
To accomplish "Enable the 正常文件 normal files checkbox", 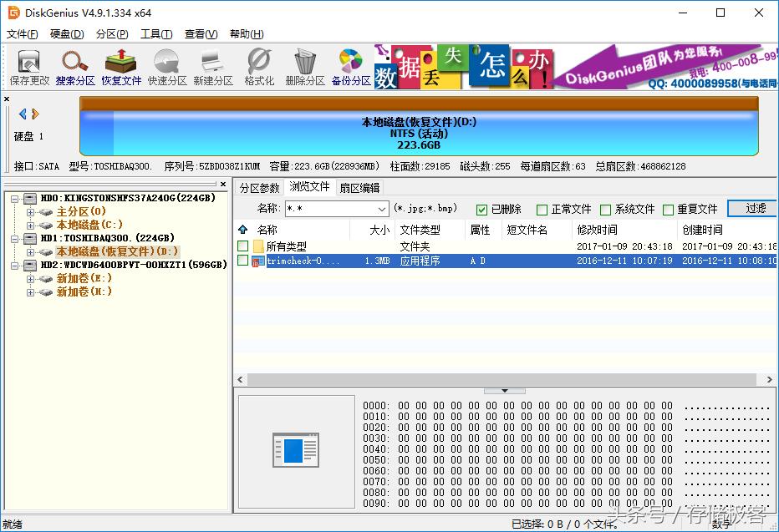I will 542,210.
